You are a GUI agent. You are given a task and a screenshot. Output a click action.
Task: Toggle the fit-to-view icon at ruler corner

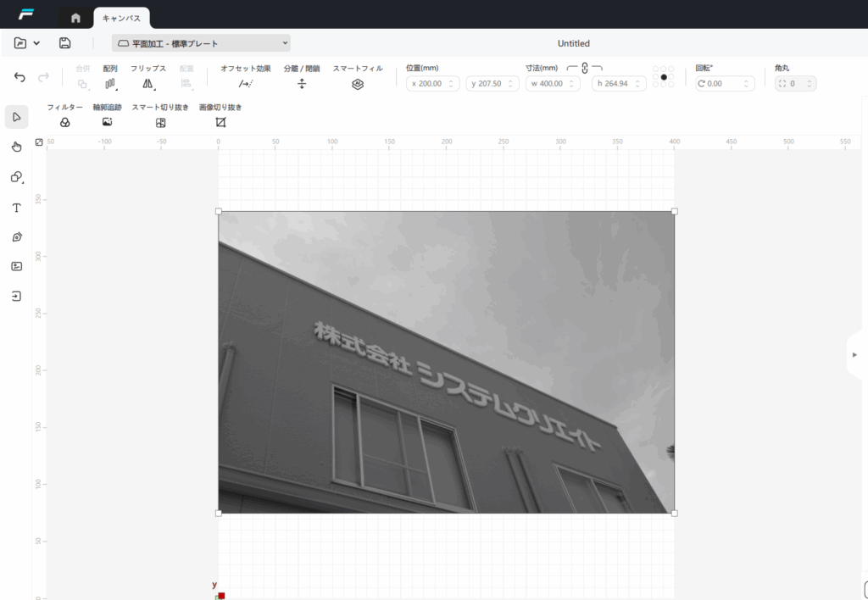(39, 142)
